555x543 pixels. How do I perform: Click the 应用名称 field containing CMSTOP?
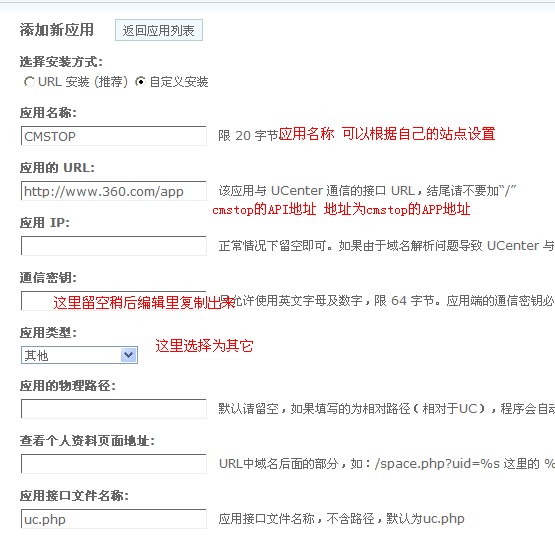pyautogui.click(x=114, y=136)
